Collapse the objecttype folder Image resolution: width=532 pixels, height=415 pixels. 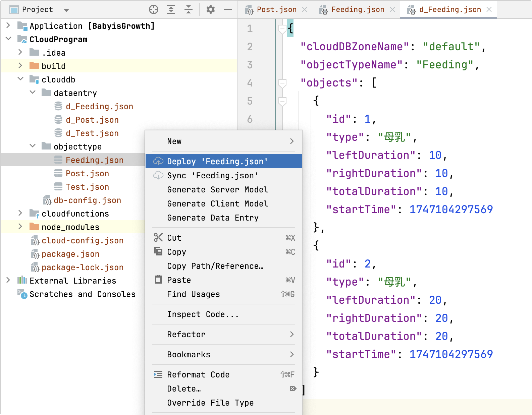[x=33, y=146]
